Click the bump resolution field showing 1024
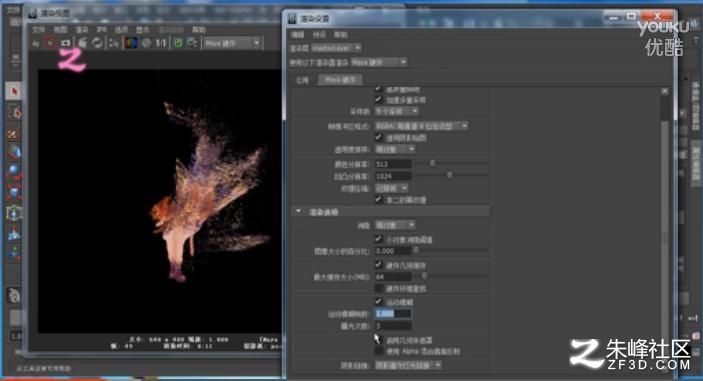This screenshot has height=381, width=703. click(393, 176)
